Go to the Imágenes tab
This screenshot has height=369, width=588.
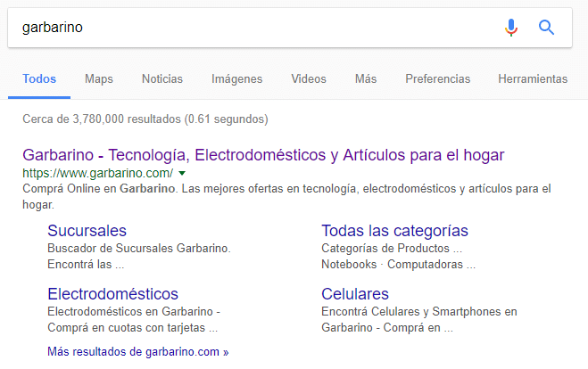pyautogui.click(x=237, y=79)
